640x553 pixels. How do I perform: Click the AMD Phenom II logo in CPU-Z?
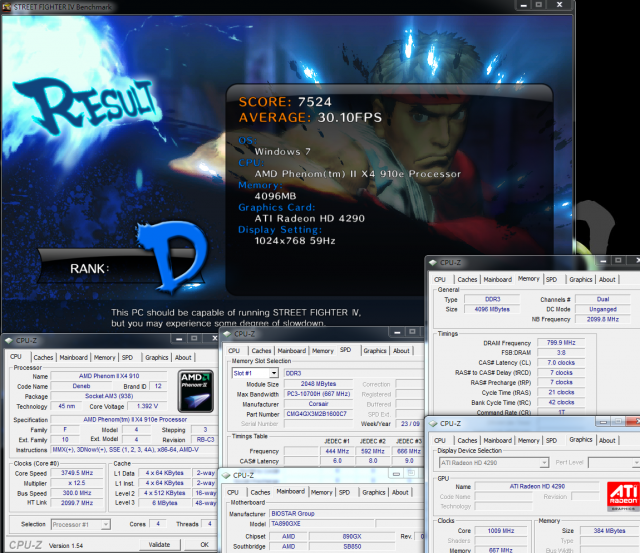pyautogui.click(x=196, y=391)
